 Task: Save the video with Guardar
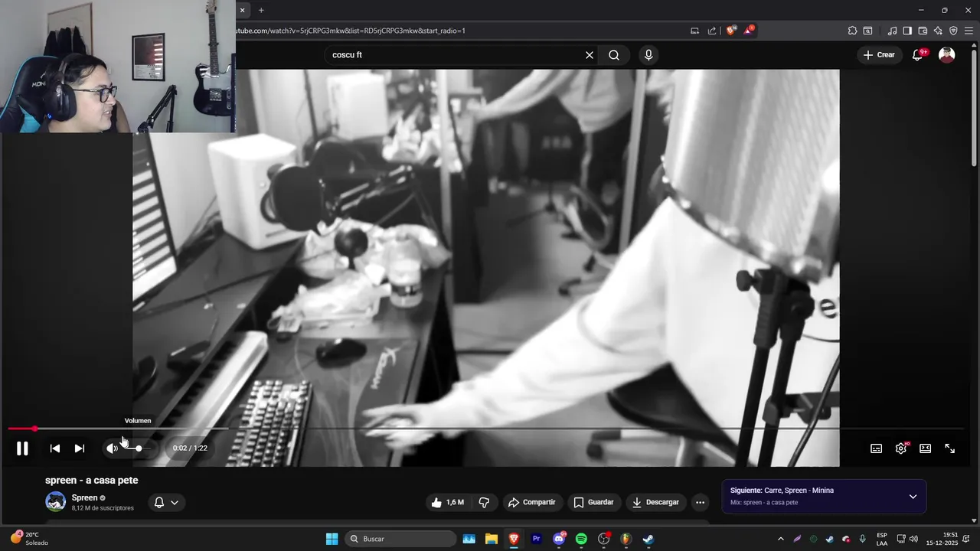pos(594,502)
